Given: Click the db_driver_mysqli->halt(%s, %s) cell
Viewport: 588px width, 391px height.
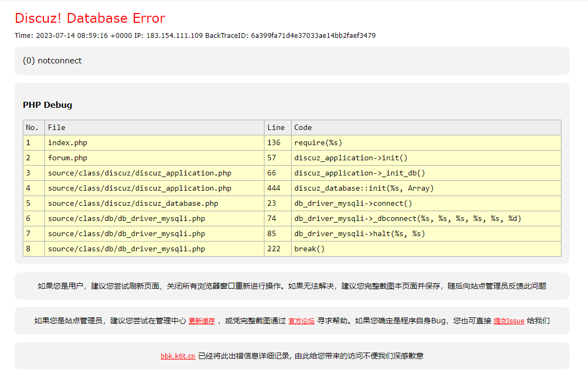Looking at the screenshot, I should tap(360, 234).
